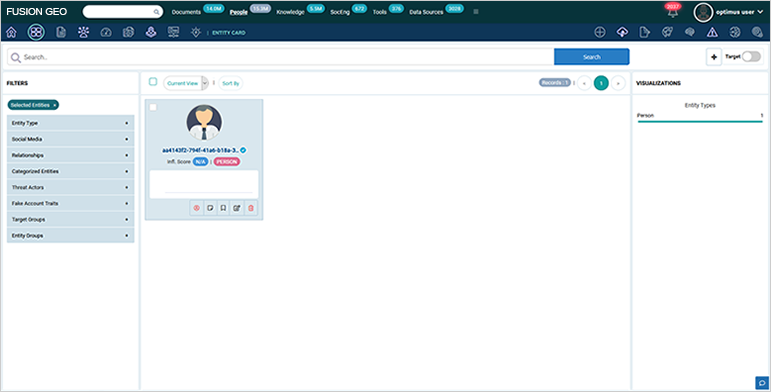771x392 pixels.
Task: Expand the Threat Actors filter section
Action: point(70,187)
